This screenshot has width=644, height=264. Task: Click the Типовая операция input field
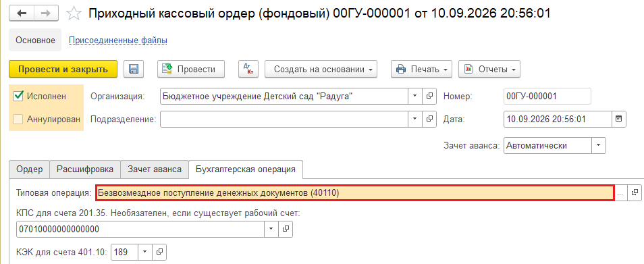(355, 192)
